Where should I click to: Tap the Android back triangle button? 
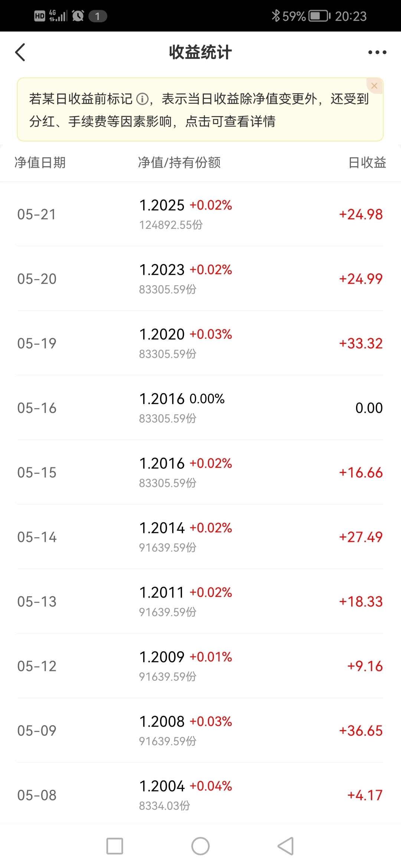286,846
